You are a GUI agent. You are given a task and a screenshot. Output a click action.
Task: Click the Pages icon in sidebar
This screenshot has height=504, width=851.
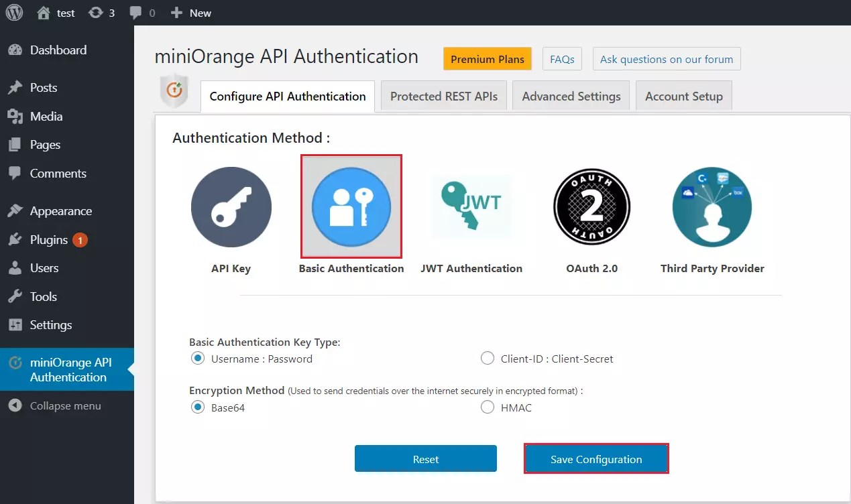click(15, 145)
